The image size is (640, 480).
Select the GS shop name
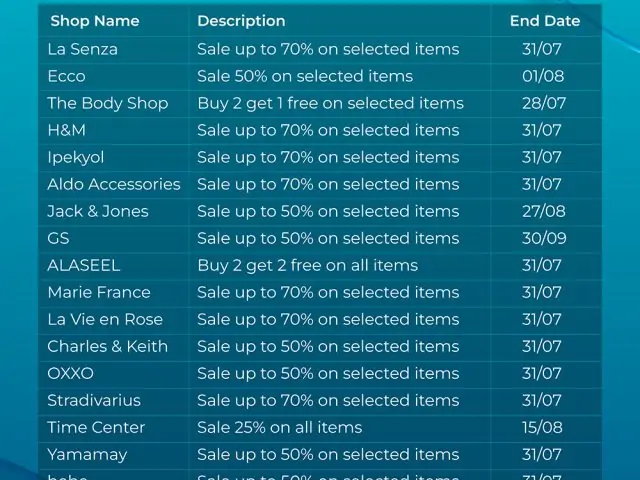[x=58, y=238]
